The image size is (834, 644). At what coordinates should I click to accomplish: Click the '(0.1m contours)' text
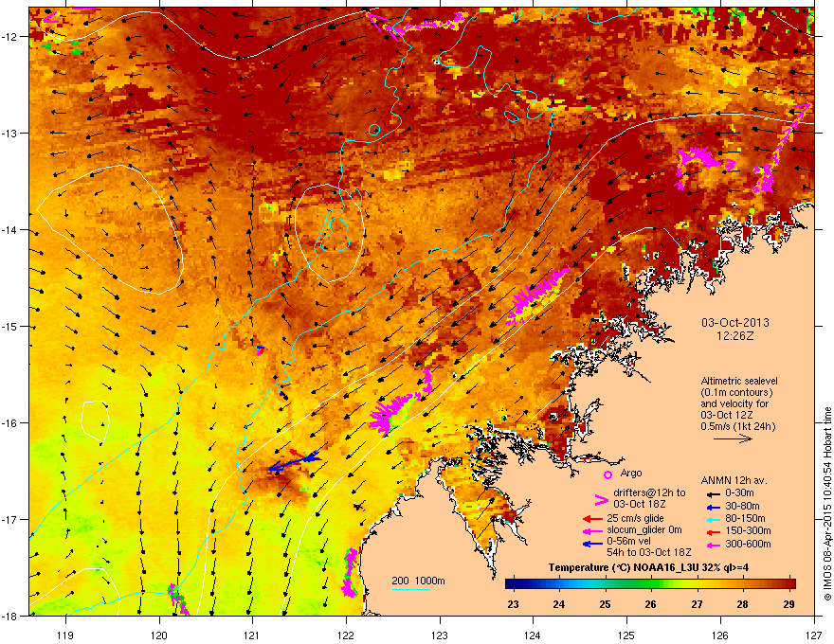pyautogui.click(x=736, y=392)
